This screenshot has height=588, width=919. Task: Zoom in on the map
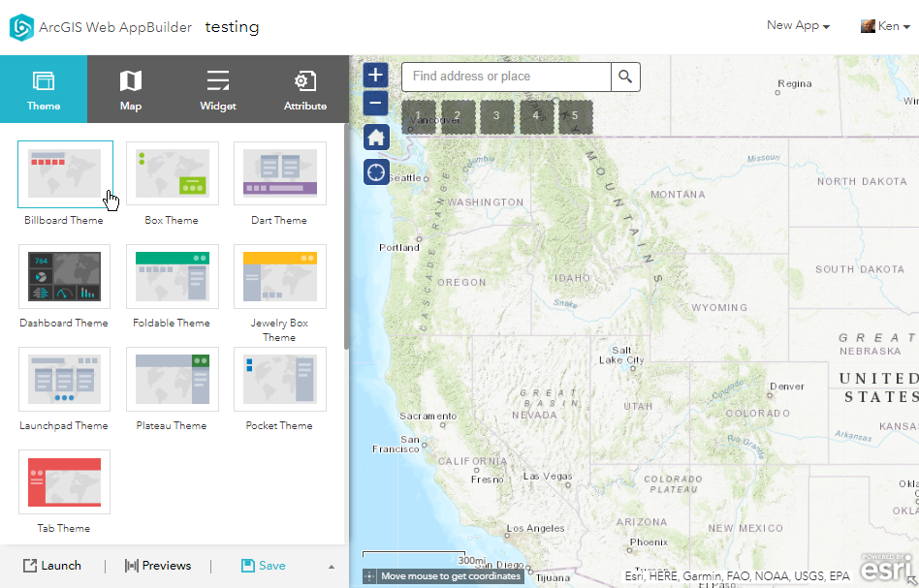tap(376, 75)
